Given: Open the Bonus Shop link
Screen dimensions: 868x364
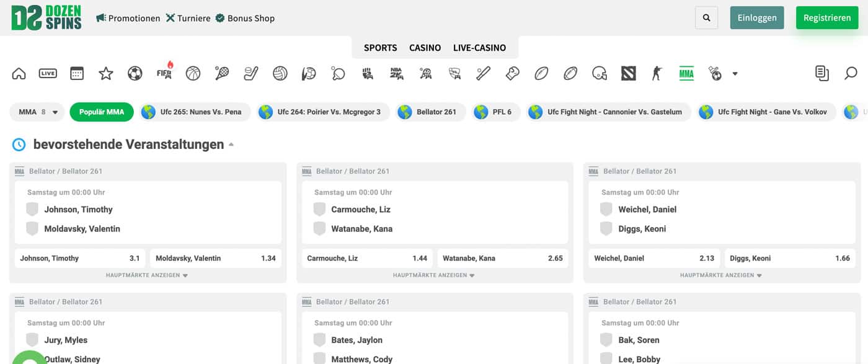Looking at the screenshot, I should tap(245, 18).
